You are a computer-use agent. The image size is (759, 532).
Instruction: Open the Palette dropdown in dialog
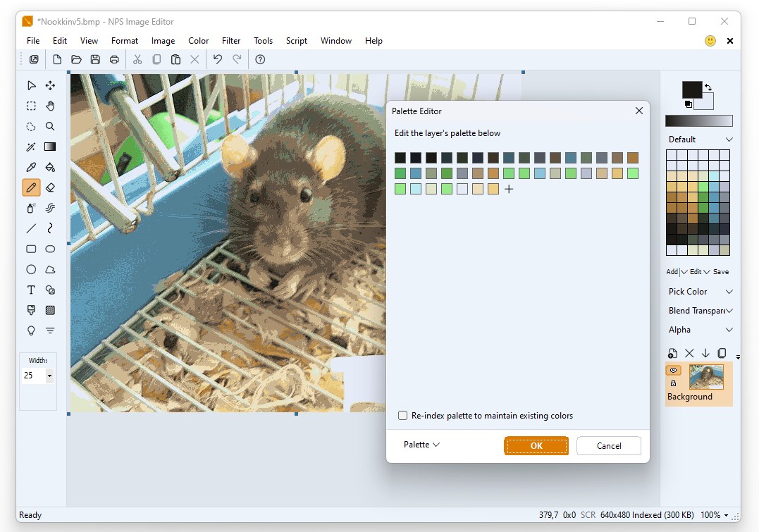coord(421,445)
